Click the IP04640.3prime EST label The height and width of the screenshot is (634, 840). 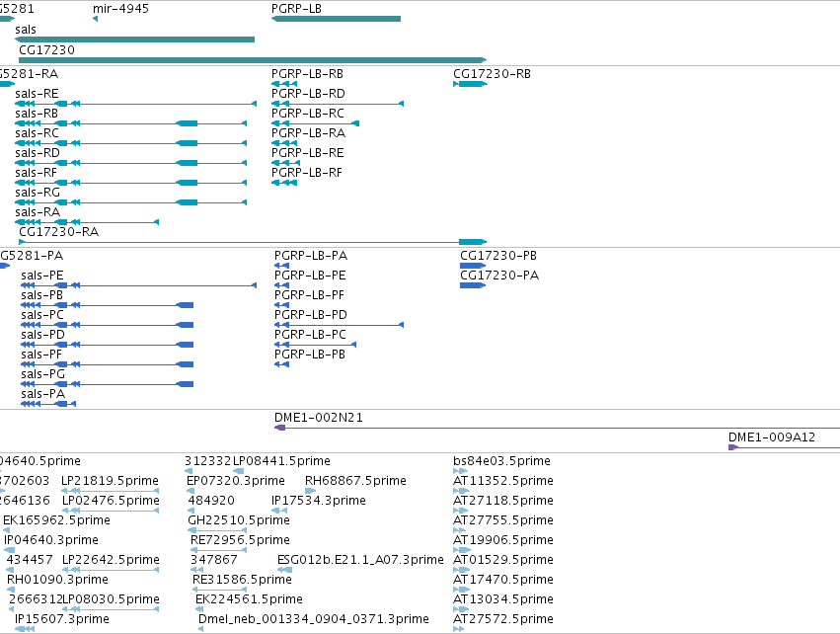tap(51, 540)
